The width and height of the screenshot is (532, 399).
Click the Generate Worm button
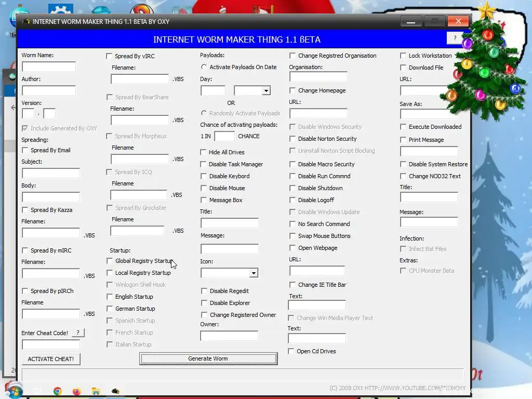208,358
